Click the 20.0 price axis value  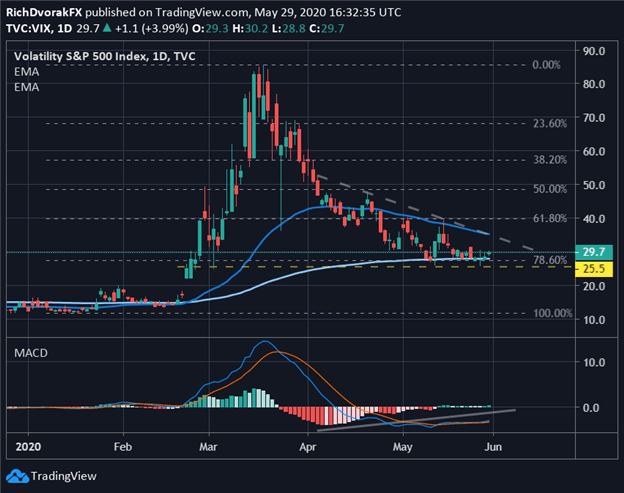pyautogui.click(x=594, y=286)
